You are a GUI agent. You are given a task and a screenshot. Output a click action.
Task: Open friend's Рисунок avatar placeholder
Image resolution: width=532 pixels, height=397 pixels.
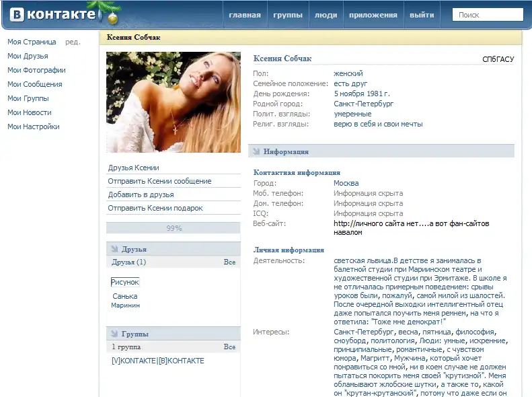(125, 282)
